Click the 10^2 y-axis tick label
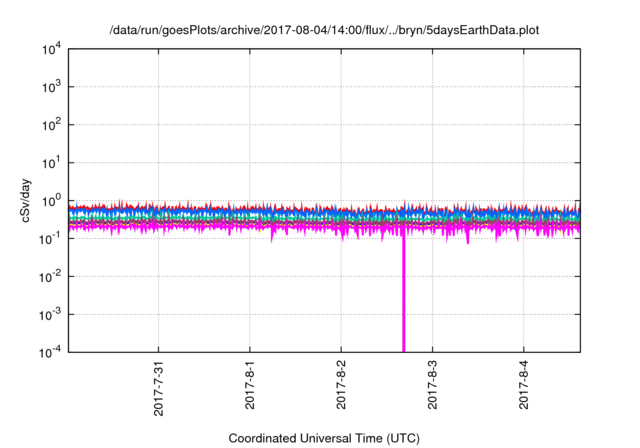Viewport: 640px width, 448px height. (51, 126)
